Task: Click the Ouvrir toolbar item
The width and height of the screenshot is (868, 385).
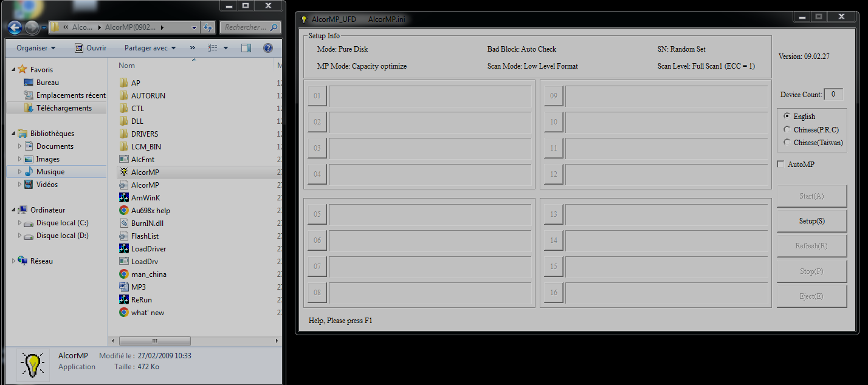Action: (91, 48)
